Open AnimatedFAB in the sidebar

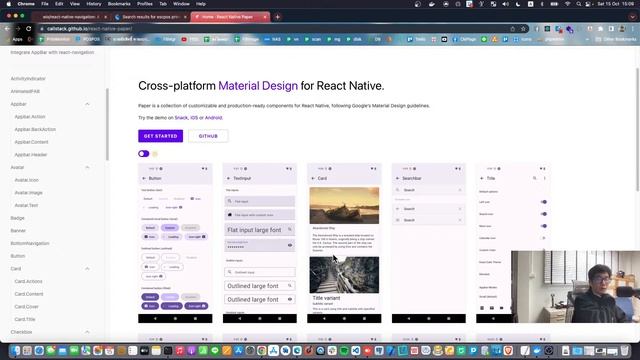click(x=25, y=91)
